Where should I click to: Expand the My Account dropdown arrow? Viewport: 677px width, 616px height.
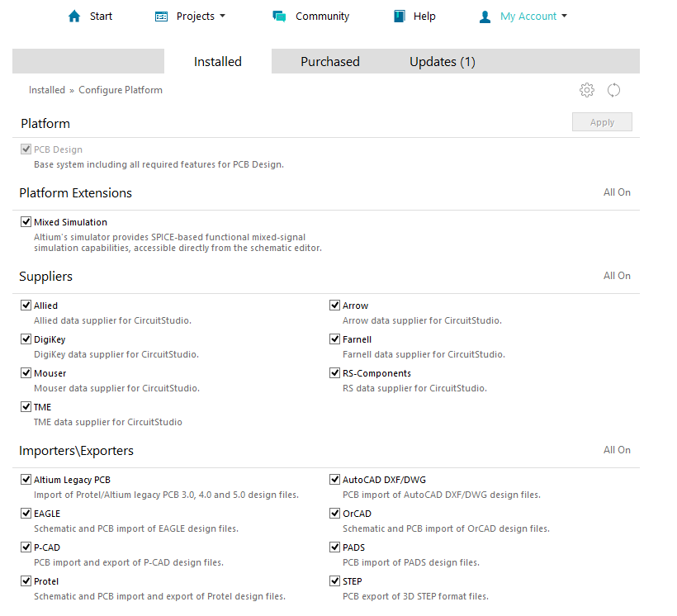pyautogui.click(x=564, y=17)
